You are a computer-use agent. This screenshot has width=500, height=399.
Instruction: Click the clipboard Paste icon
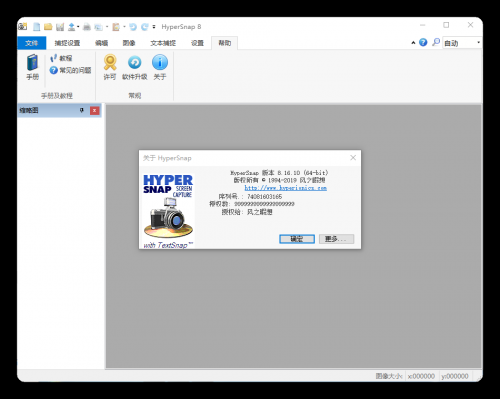[116, 27]
